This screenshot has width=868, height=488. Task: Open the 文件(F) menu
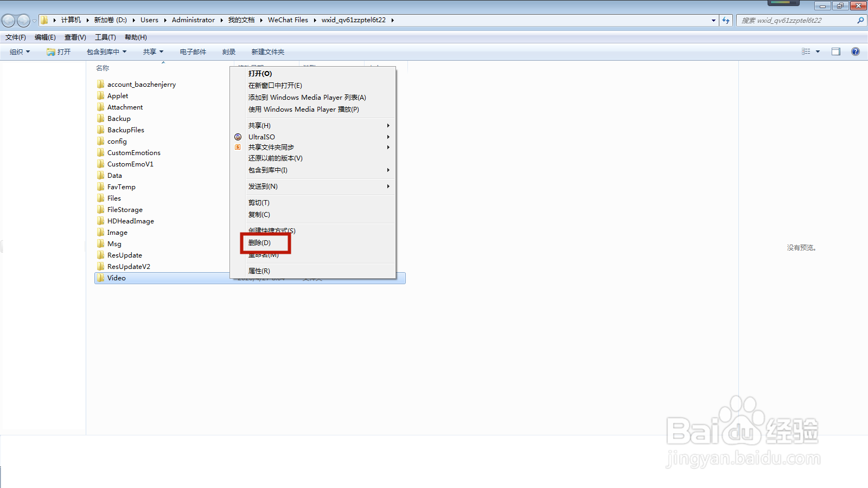point(16,37)
